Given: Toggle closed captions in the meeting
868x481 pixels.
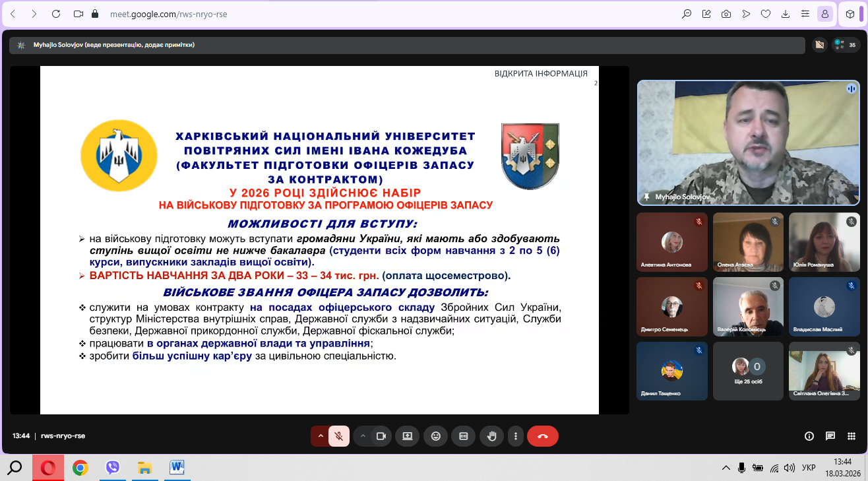Looking at the screenshot, I should pos(464,436).
